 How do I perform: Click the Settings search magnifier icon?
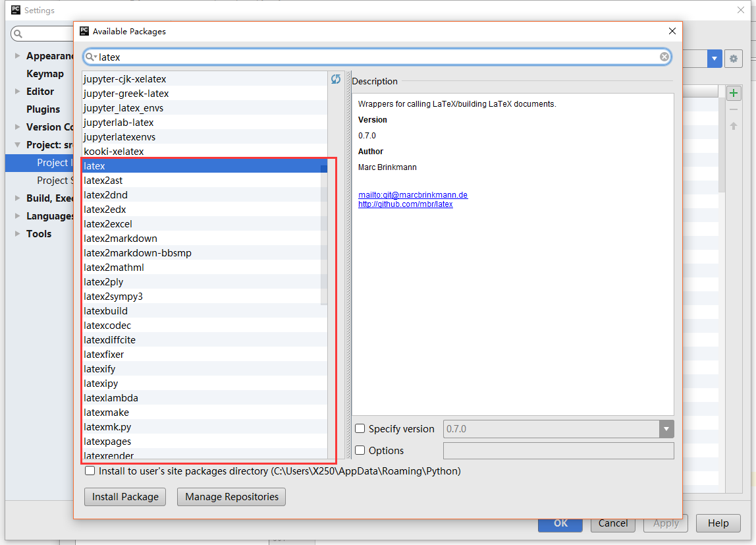pos(18,34)
